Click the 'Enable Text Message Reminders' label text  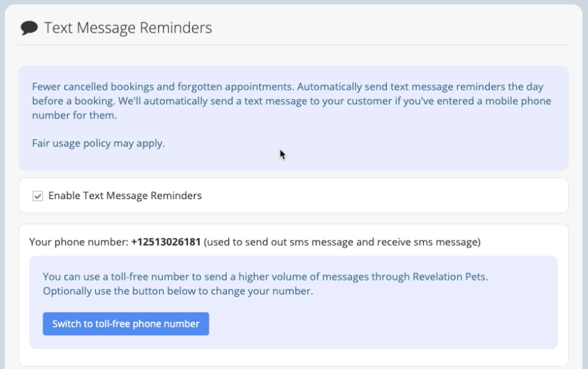[x=125, y=196]
